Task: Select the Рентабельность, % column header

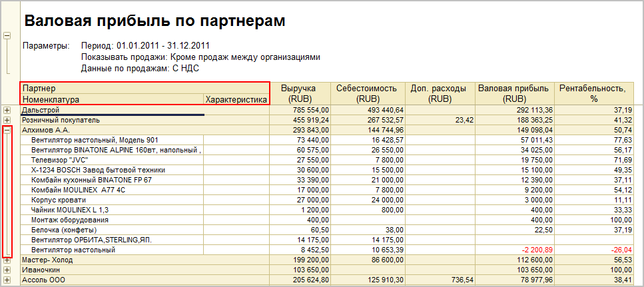Action: point(592,93)
